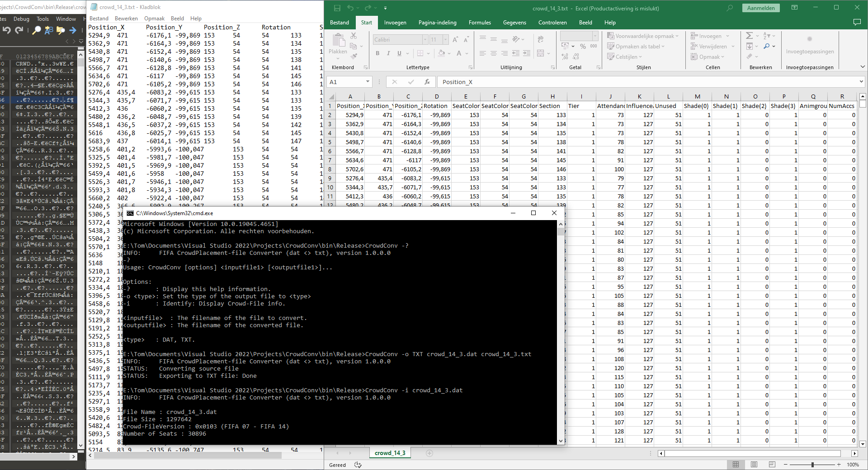This screenshot has height=470, width=868.
Task: Click the Excel zoom slider handle
Action: 812,465
